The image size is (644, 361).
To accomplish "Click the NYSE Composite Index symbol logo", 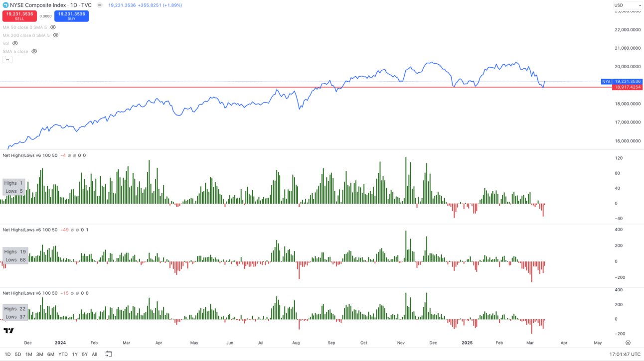I will 5,5.
